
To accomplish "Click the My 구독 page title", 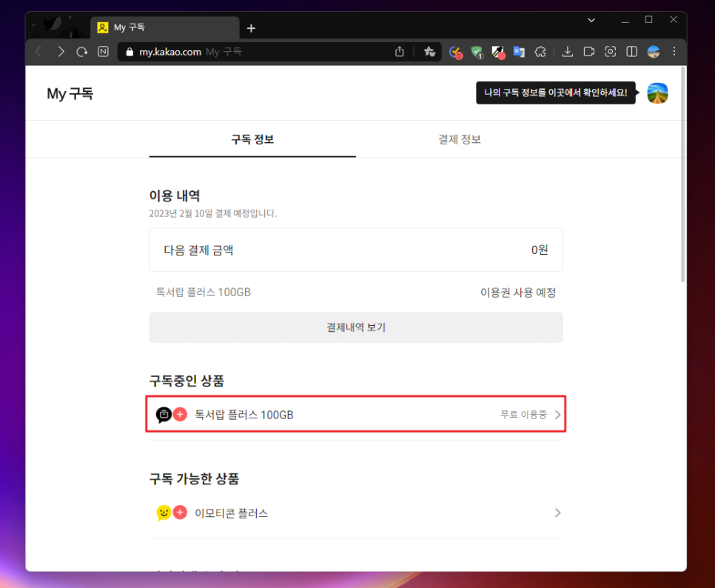I will [70, 93].
